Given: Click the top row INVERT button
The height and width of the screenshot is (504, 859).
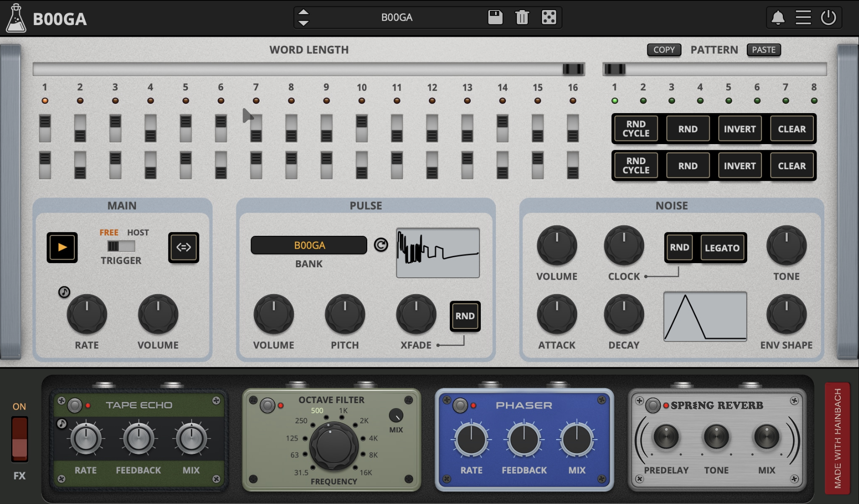Looking at the screenshot, I should click(740, 129).
